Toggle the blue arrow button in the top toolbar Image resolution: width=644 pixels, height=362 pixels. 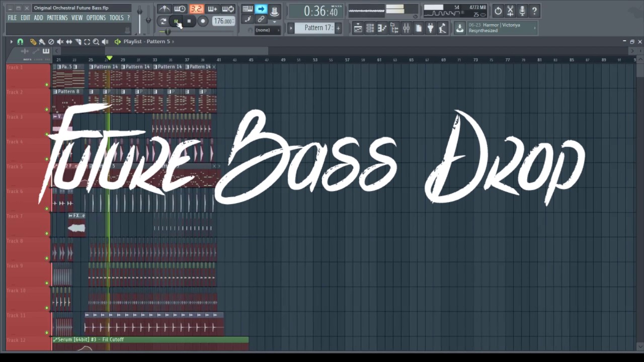click(261, 9)
